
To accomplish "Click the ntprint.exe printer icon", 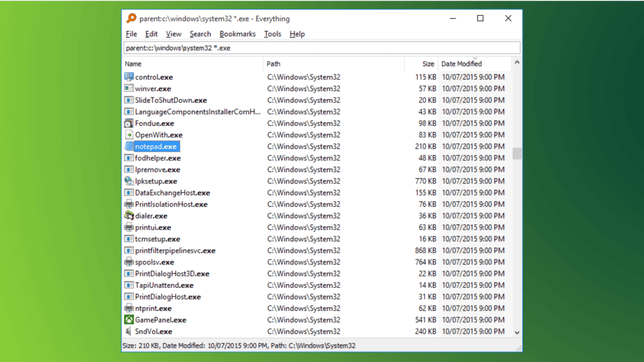I will (129, 309).
